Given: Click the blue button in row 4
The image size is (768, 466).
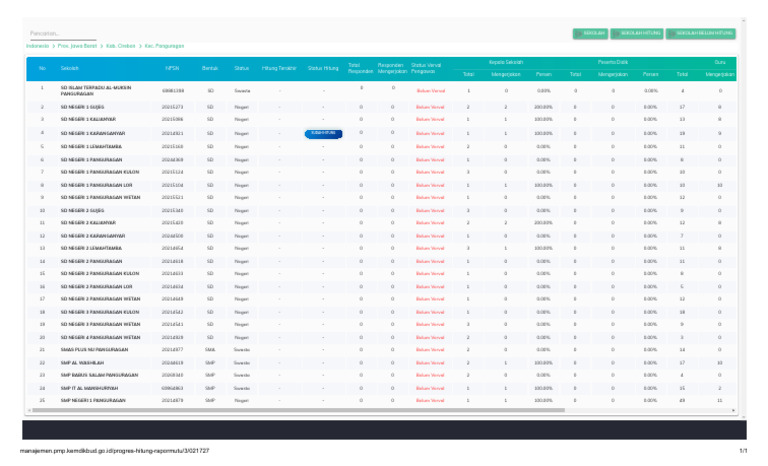Looking at the screenshot, I should (323, 132).
